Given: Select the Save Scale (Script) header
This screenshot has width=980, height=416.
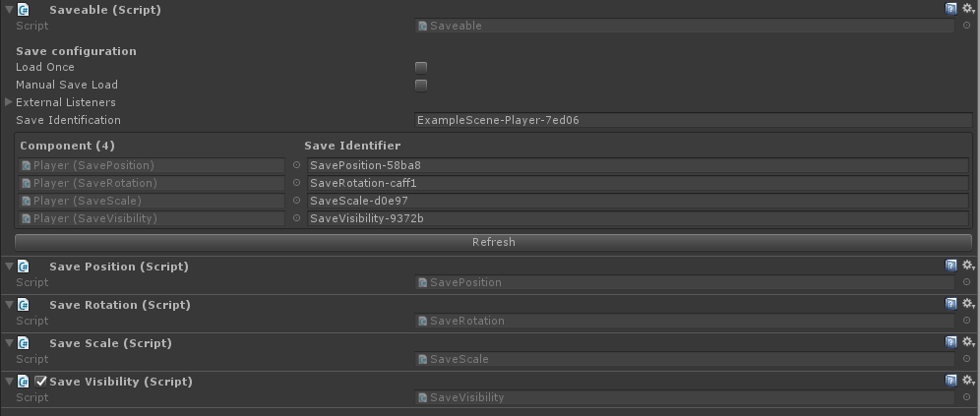Looking at the screenshot, I should pos(110,343).
